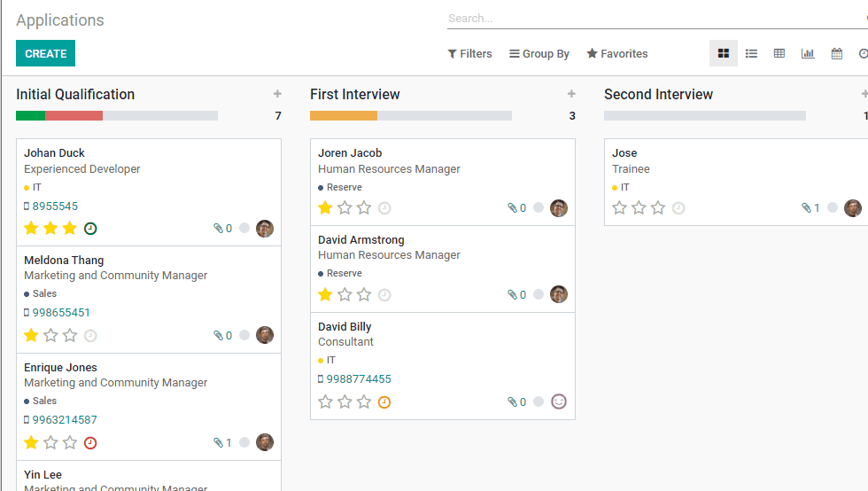Click the First Interview column title

tap(355, 94)
